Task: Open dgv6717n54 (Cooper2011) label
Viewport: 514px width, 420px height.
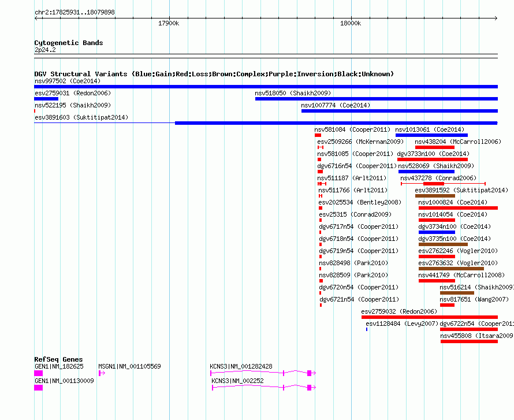Action: 359,226
